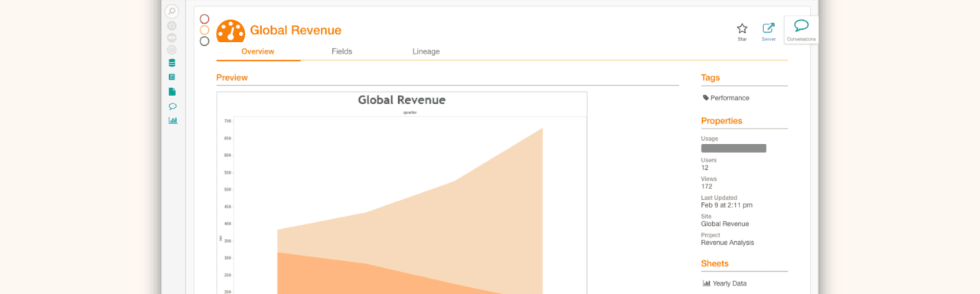The height and width of the screenshot is (294, 980).
Task: Switch to the Overview tab
Action: (258, 51)
